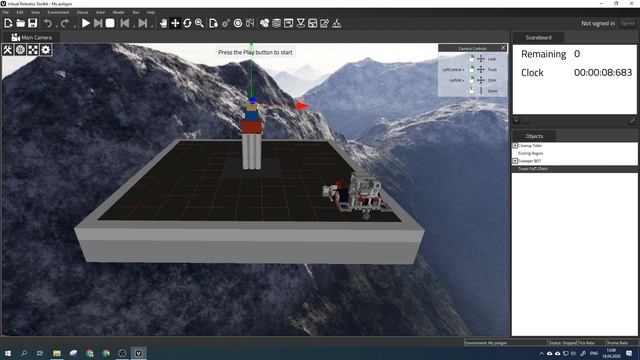Click the Remaining label on the scoreboard
The width and height of the screenshot is (640, 360).
point(544,54)
